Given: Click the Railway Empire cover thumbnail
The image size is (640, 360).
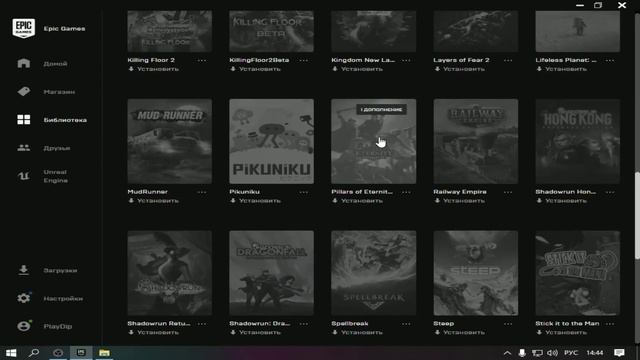Looking at the screenshot, I should (x=476, y=141).
